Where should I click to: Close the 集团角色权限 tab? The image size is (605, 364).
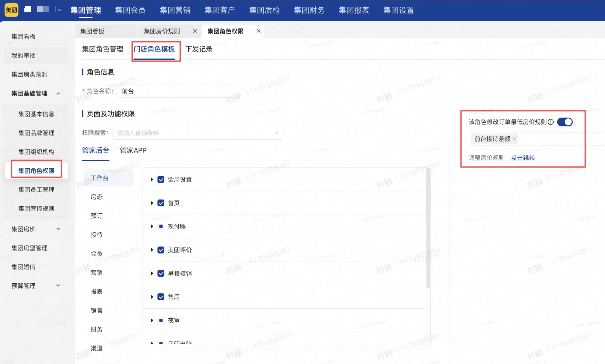click(258, 31)
